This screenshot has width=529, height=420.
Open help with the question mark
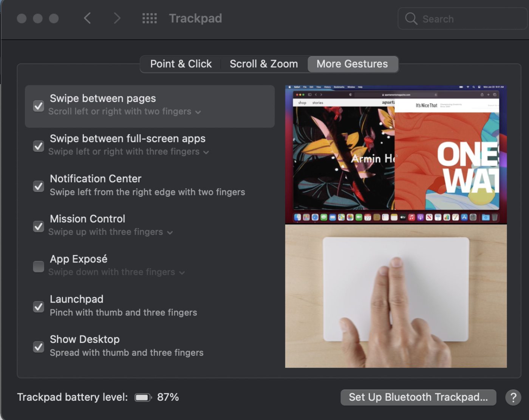513,397
